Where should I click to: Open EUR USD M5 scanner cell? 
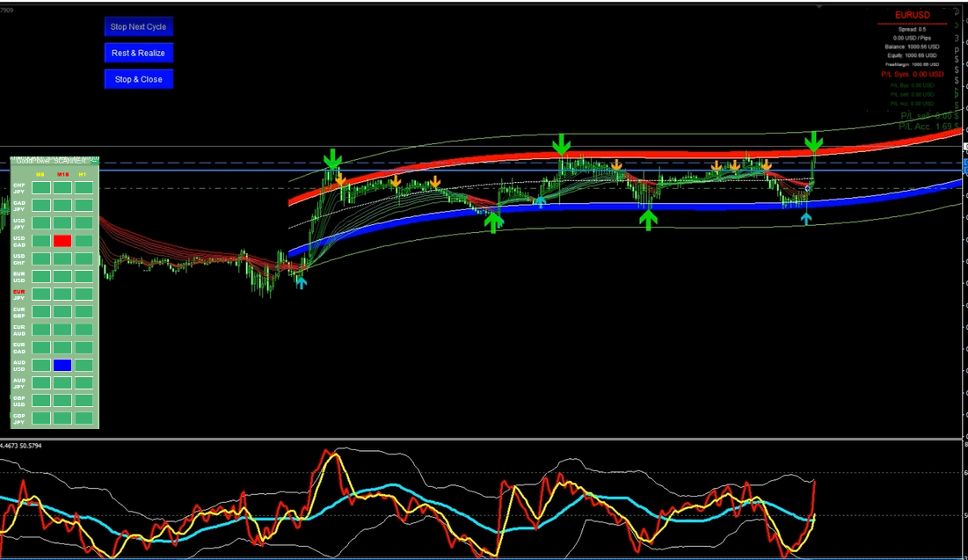(41, 276)
